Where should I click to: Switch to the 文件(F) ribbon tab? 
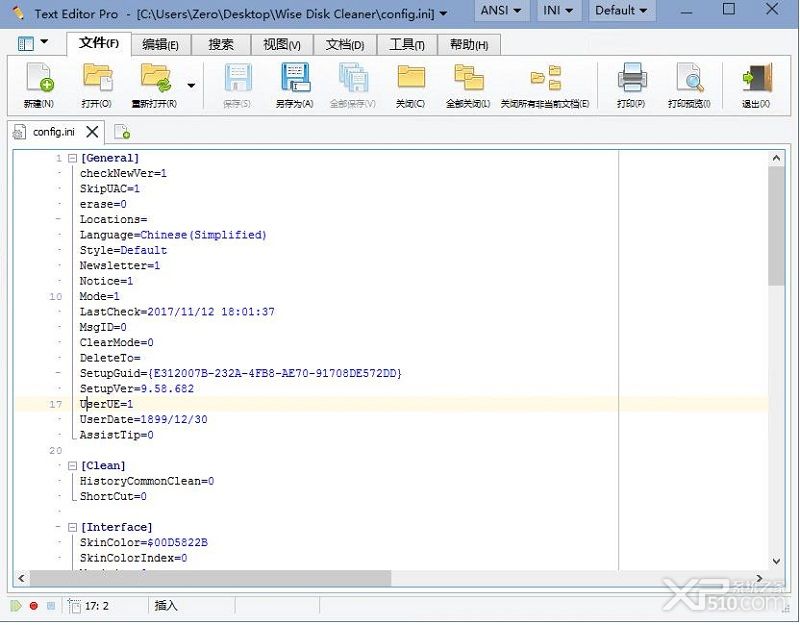98,43
